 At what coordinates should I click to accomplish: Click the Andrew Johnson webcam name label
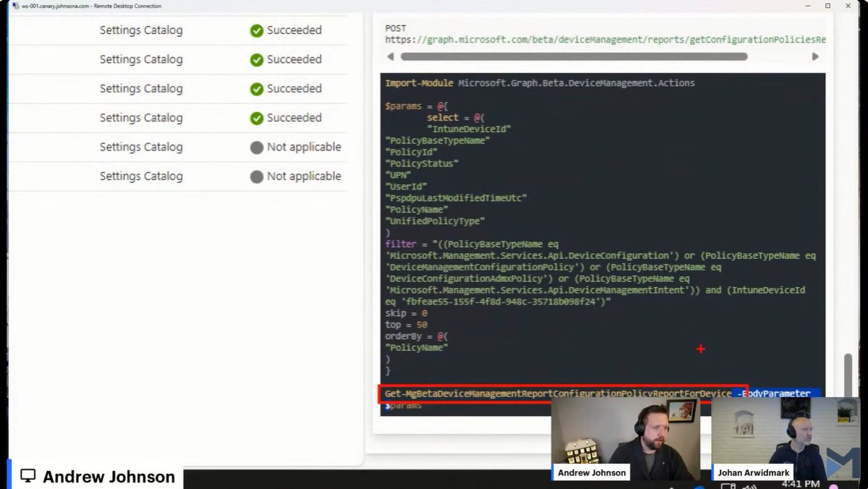(x=592, y=473)
